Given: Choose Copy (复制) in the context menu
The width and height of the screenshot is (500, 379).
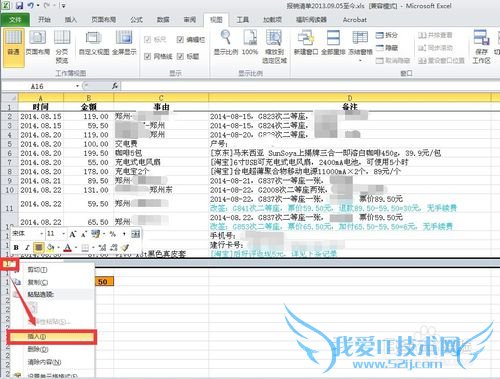Looking at the screenshot, I should tap(52, 282).
